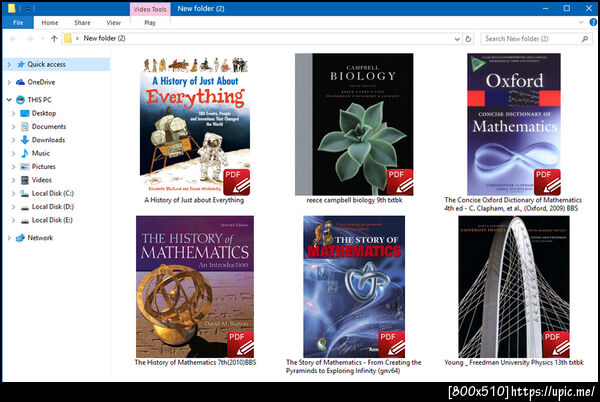Click file name 'reece campbell biology 9th txtbk'

354,200
